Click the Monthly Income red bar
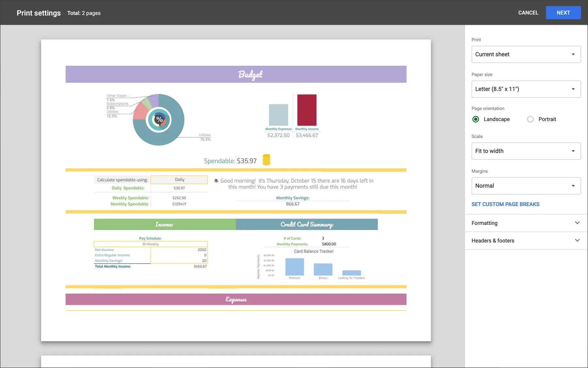The width and height of the screenshot is (588, 368). click(x=307, y=110)
